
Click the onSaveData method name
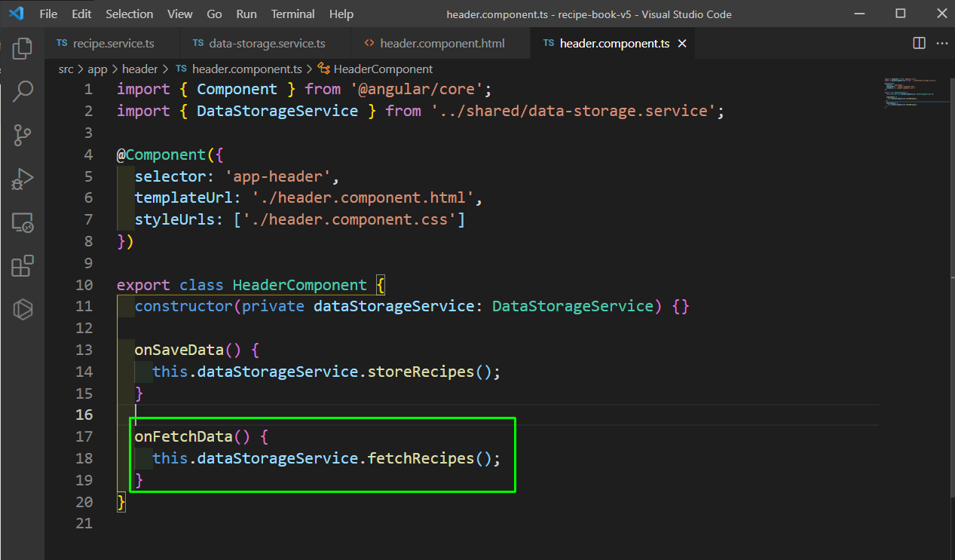pyautogui.click(x=179, y=350)
